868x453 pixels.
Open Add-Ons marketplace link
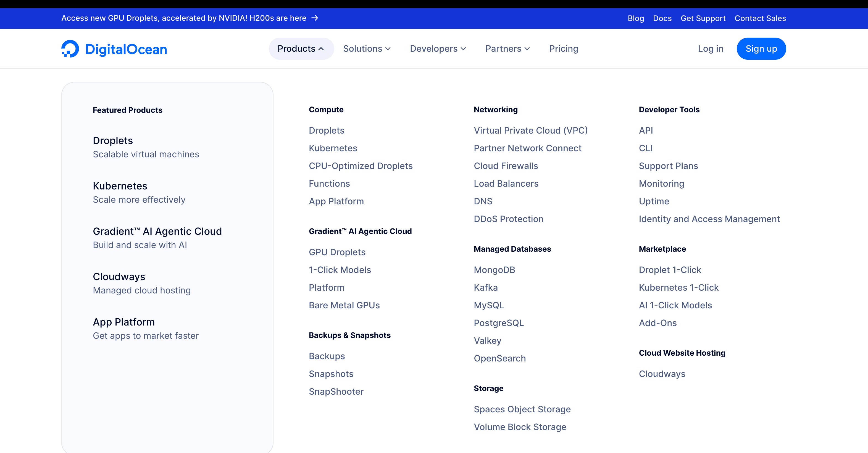pyautogui.click(x=658, y=323)
